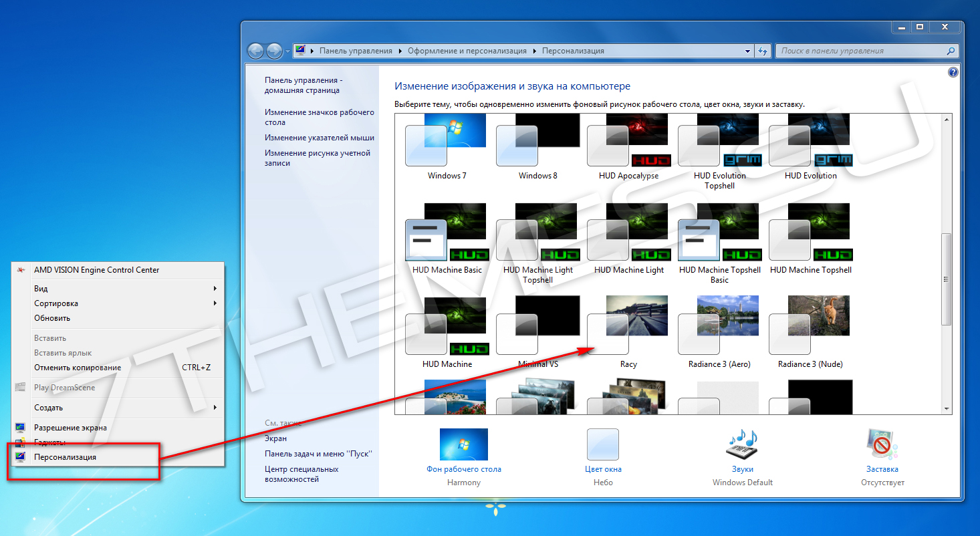Viewport: 980px width, 536px height.
Task: Click the search magnifier icon
Action: tap(951, 51)
